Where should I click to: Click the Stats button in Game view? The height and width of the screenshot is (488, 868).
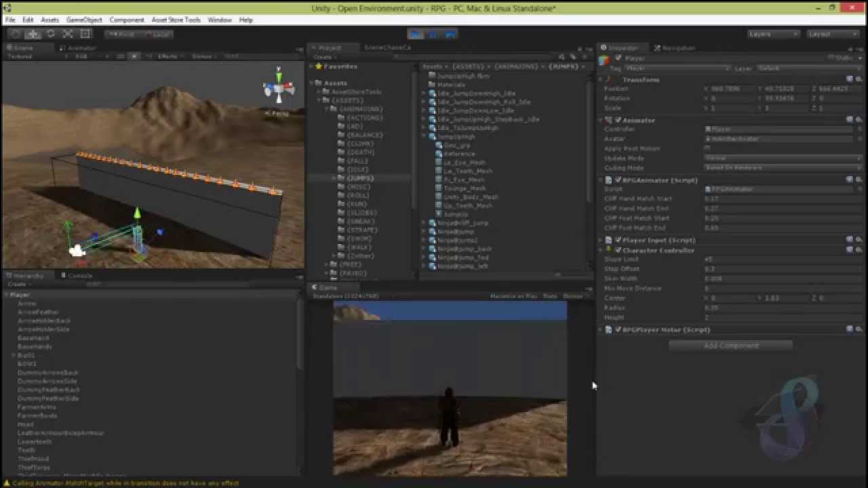point(550,296)
